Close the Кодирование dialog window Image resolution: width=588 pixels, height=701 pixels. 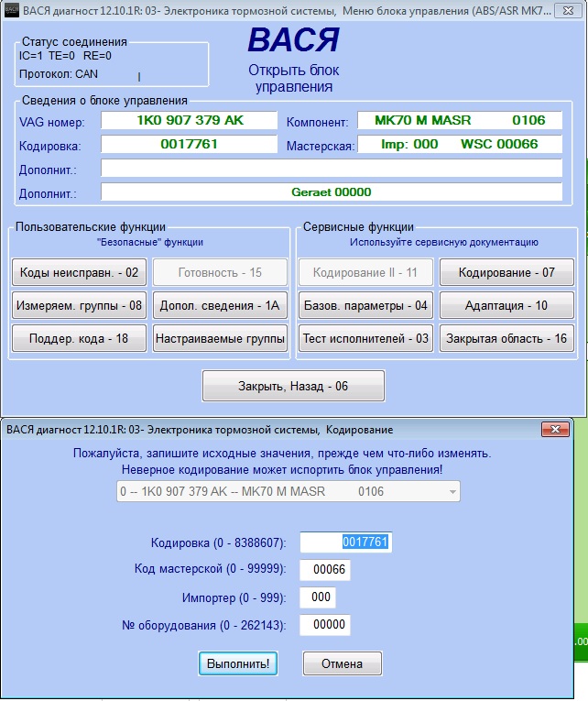555,429
